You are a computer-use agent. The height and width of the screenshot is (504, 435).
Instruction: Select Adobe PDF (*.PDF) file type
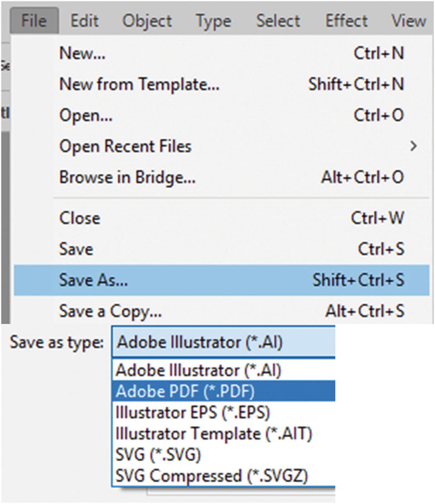(x=185, y=391)
